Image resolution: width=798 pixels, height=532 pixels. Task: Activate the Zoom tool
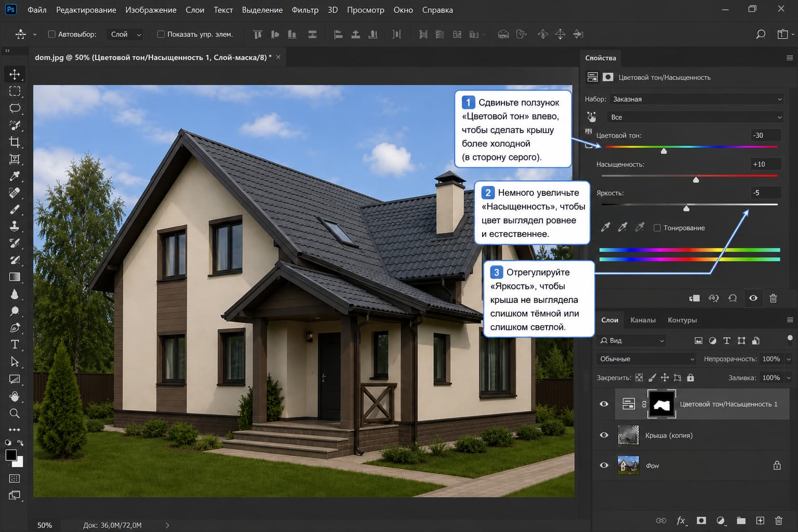[x=15, y=413]
